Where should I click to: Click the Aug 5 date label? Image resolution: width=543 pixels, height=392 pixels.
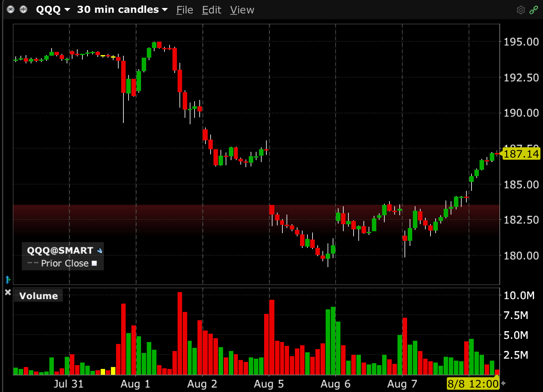click(x=269, y=384)
